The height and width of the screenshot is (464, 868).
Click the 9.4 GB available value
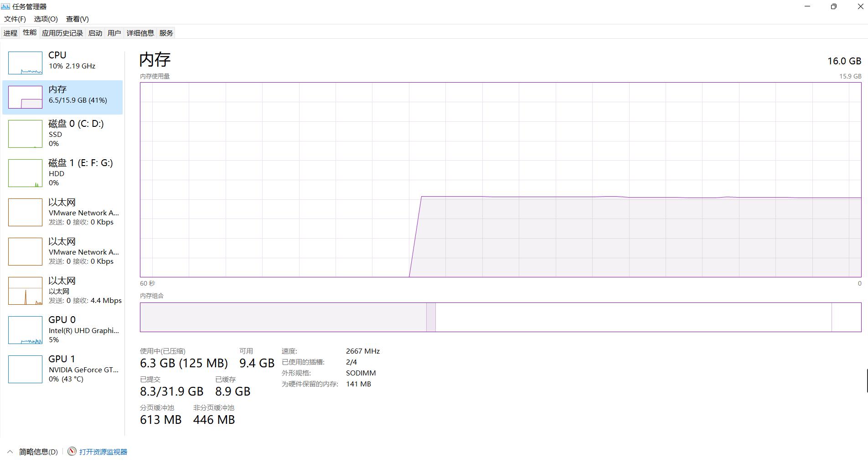[x=257, y=363]
